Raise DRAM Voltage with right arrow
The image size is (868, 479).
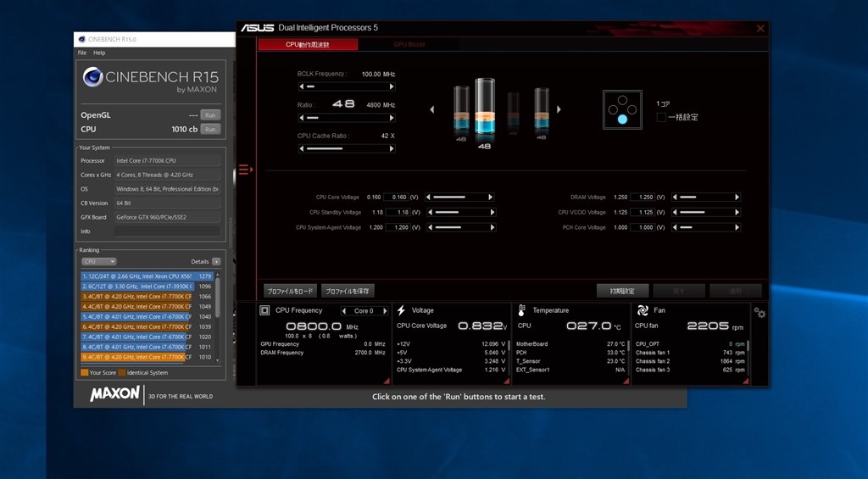click(x=737, y=198)
